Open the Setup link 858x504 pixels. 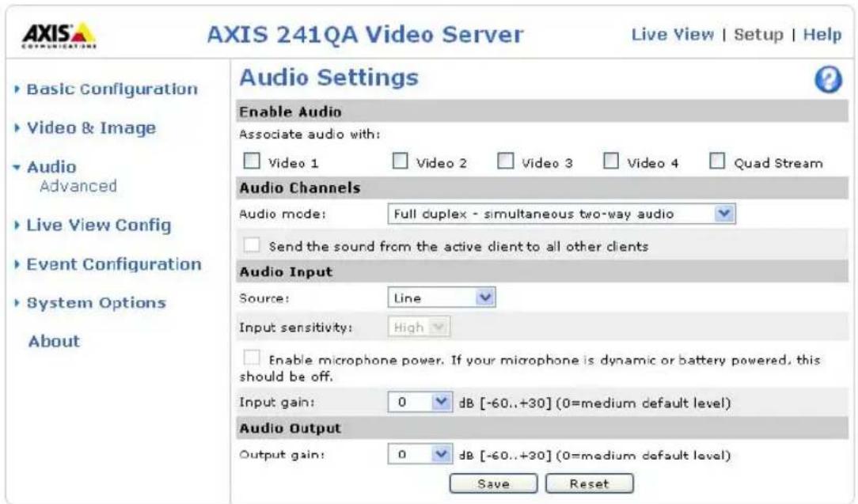[758, 35]
